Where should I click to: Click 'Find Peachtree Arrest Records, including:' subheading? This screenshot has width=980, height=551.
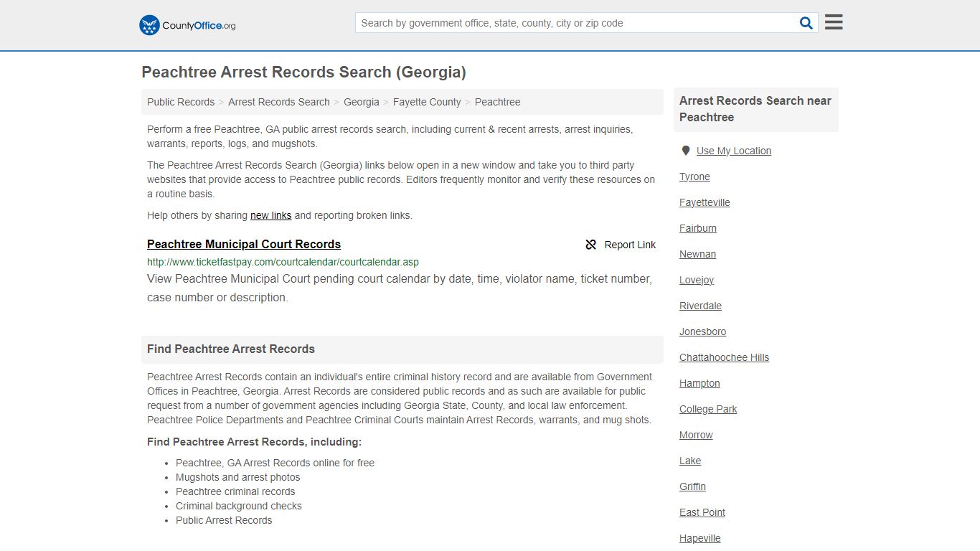click(254, 442)
